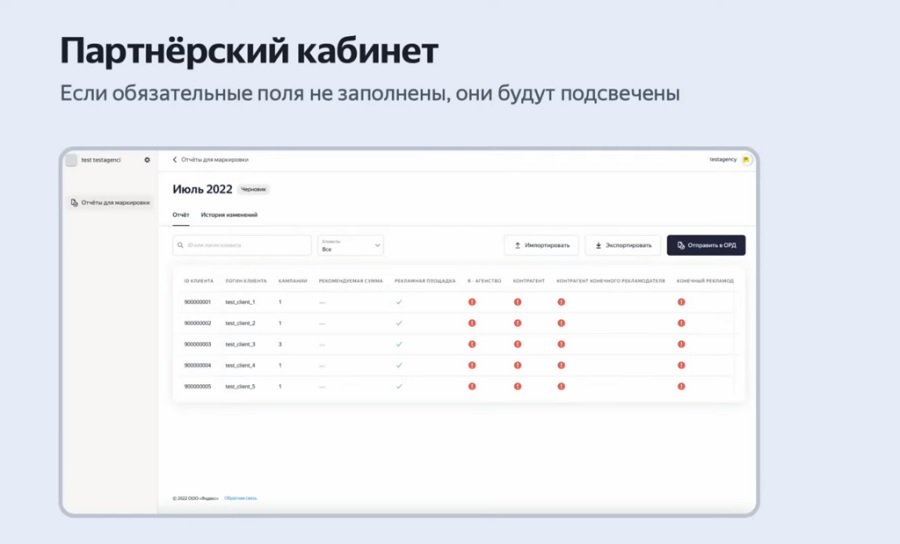Screen dimensions: 900x544
Task: Click Конечный рекламод error icon for test_client_2
Action: coord(681,323)
